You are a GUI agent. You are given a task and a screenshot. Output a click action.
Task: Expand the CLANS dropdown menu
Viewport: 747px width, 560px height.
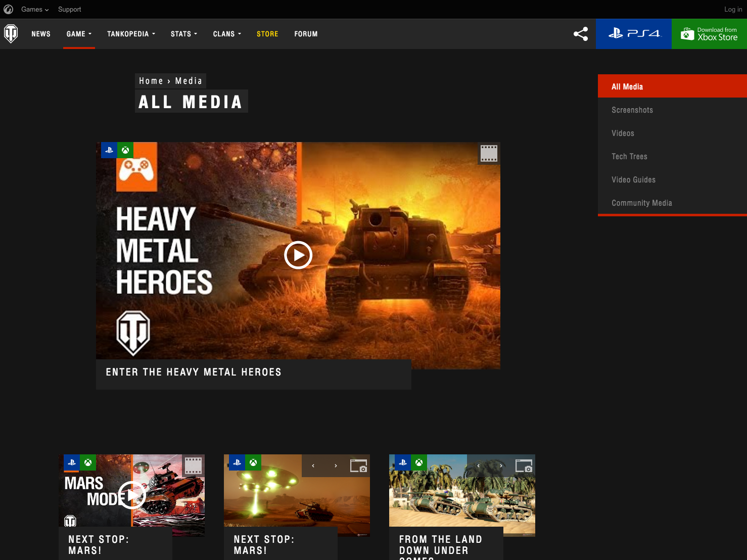pos(227,34)
